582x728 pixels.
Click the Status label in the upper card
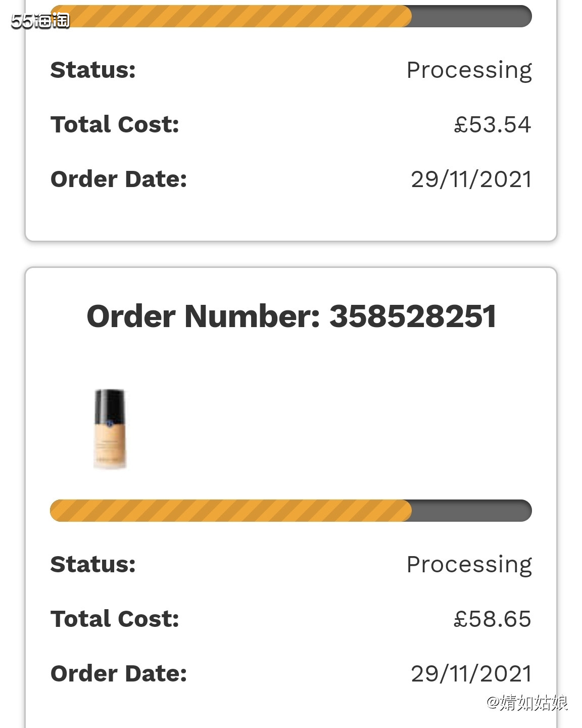pos(93,70)
